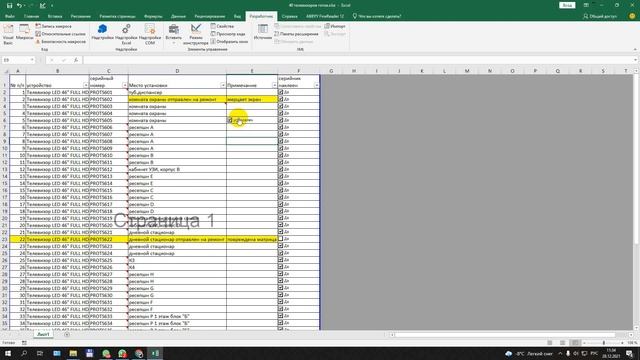Toggle column F checkbox in row 10
Screen dimensions: 640x360
click(281, 148)
